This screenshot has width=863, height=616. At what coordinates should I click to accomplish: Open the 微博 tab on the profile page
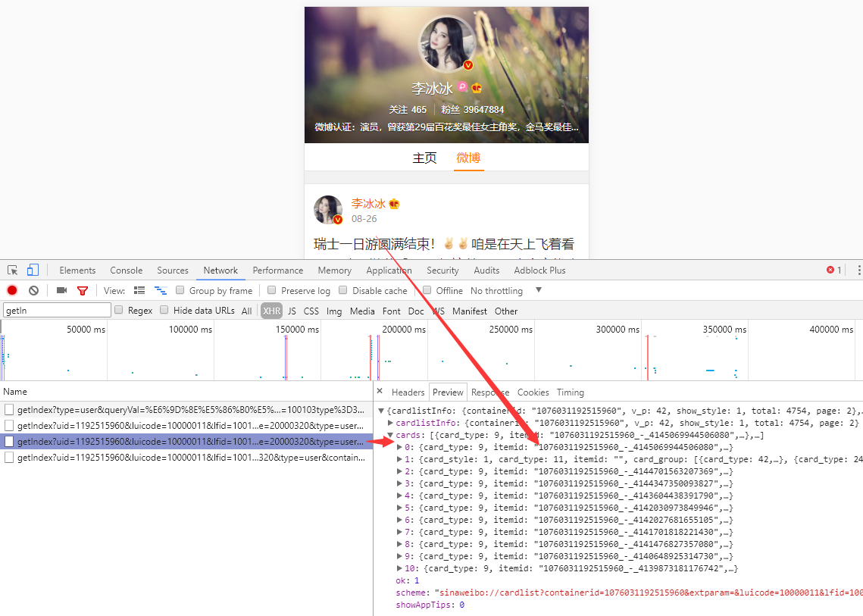pyautogui.click(x=468, y=158)
